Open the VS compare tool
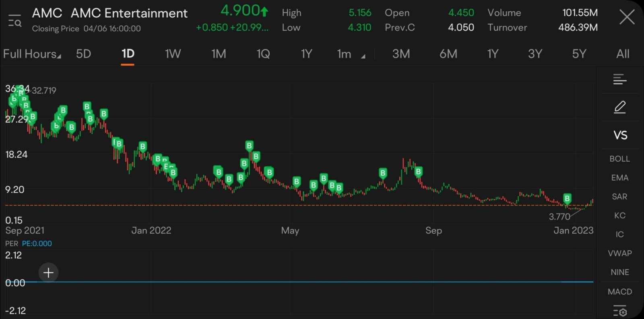Image resolution: width=644 pixels, height=319 pixels. pyautogui.click(x=620, y=135)
